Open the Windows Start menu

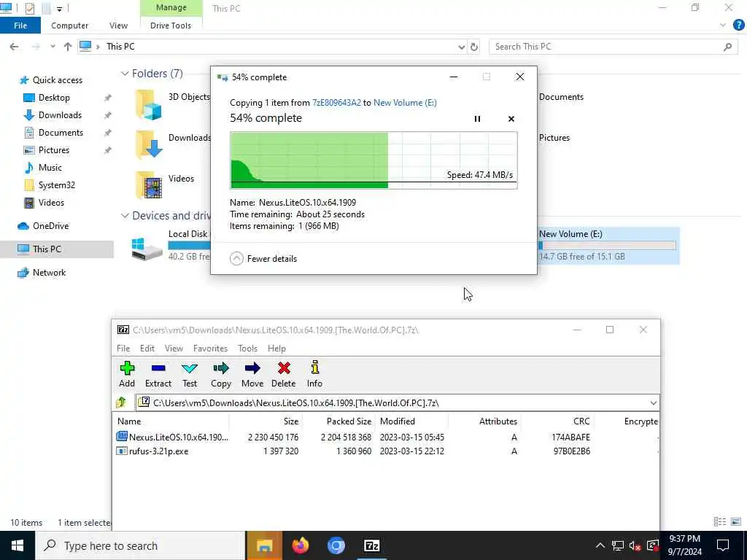point(18,545)
